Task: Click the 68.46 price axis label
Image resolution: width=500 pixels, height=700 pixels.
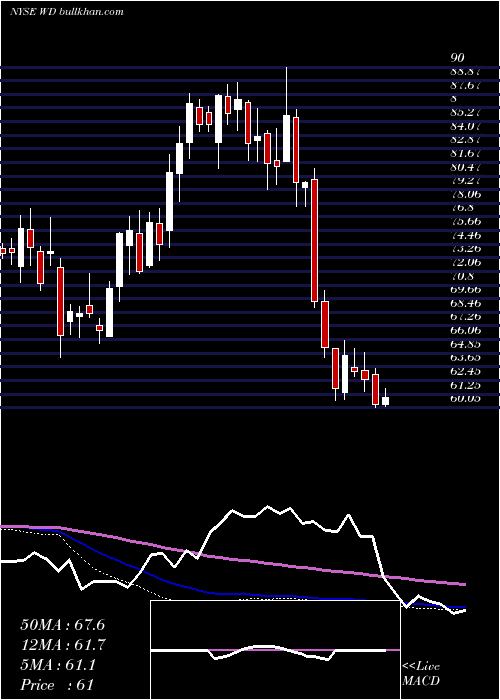Action: pos(465,303)
